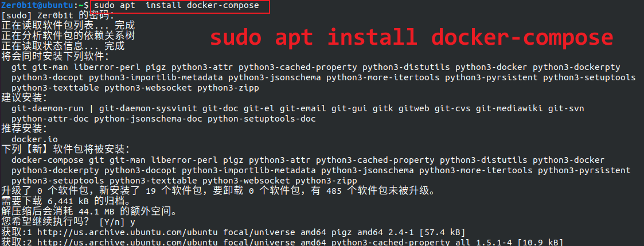Click the [Y/n] confirmation prompt
Screen dimensions: 644x246
(112, 222)
